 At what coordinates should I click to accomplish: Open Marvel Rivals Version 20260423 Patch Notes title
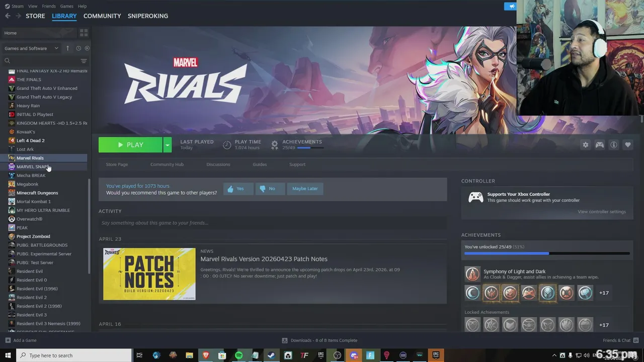(x=264, y=259)
